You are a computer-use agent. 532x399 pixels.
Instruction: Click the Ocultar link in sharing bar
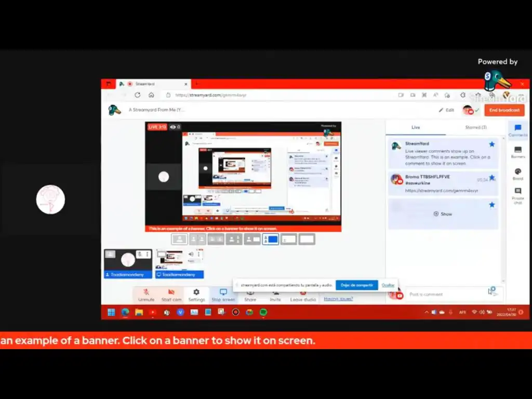click(x=388, y=285)
